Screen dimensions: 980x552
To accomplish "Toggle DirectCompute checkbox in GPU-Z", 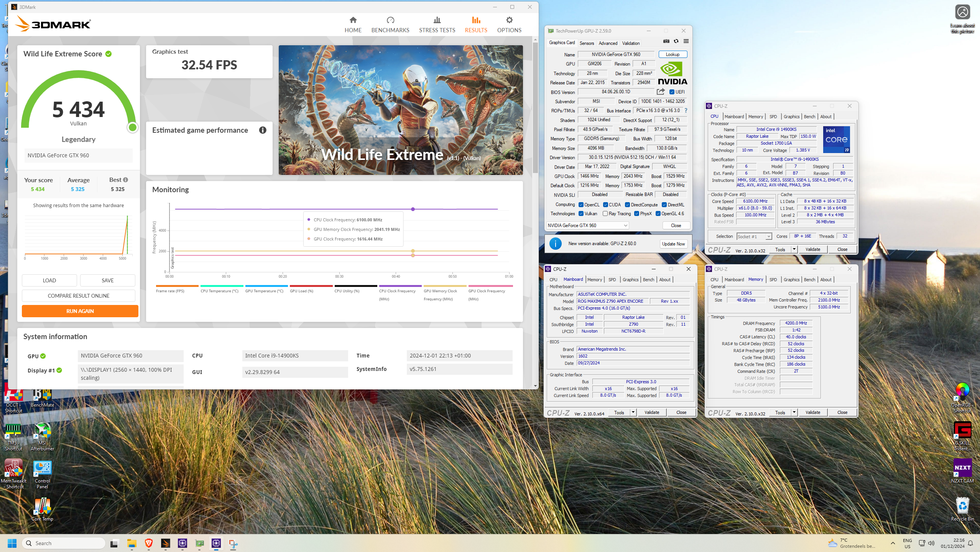I will [x=627, y=204].
